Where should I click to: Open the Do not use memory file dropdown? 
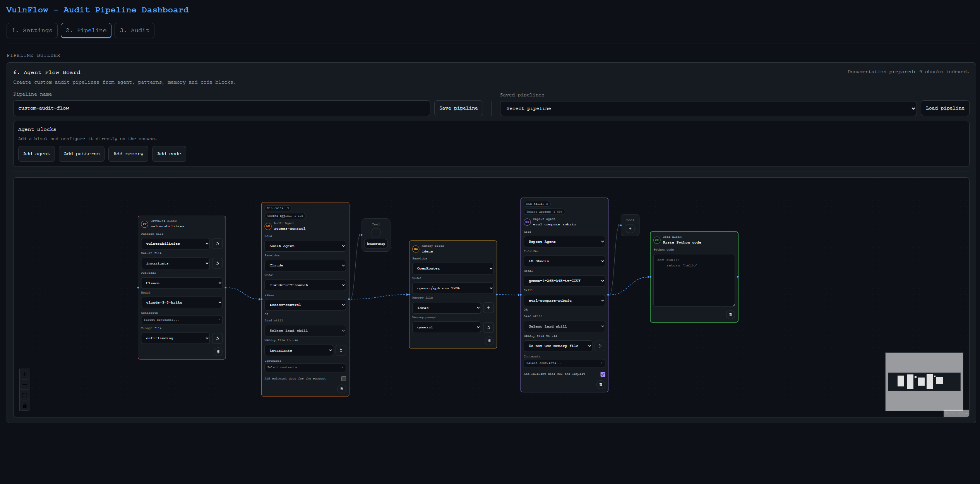[x=558, y=346]
